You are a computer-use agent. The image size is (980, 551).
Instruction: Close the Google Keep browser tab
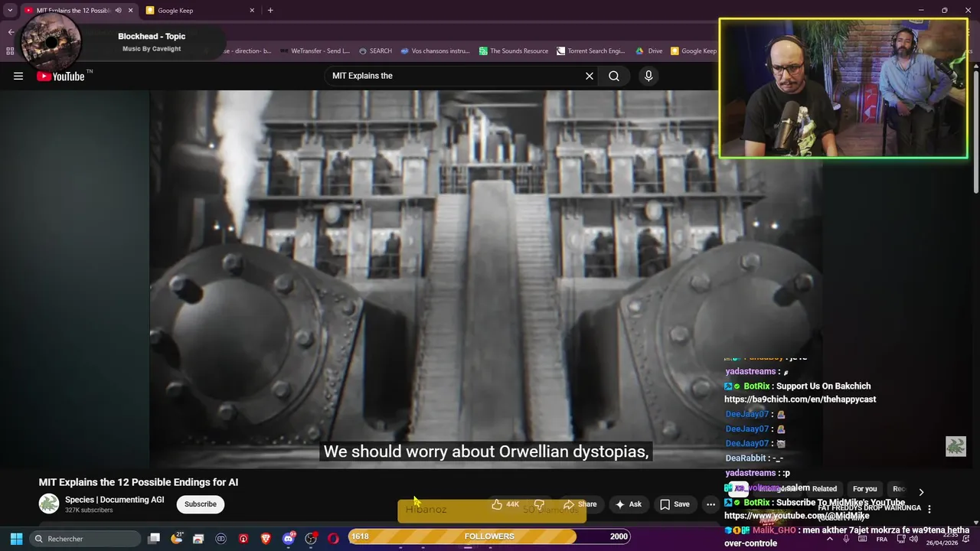pos(252,11)
